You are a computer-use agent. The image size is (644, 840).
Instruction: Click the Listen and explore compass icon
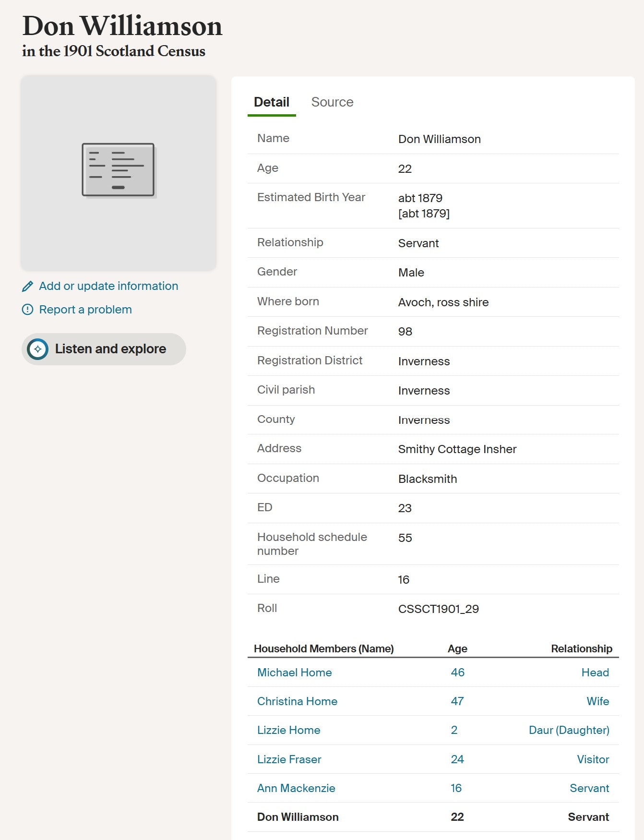click(x=38, y=349)
